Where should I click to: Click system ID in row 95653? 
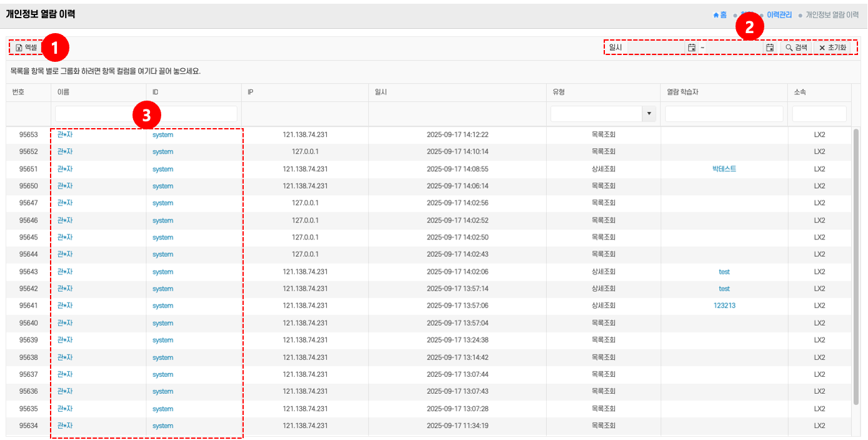point(162,134)
